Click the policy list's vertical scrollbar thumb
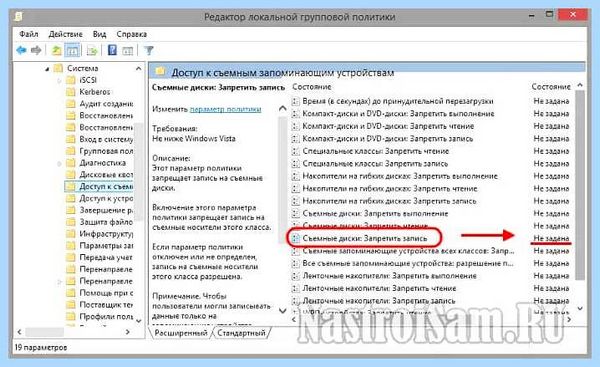600x367 pixels. [x=580, y=185]
